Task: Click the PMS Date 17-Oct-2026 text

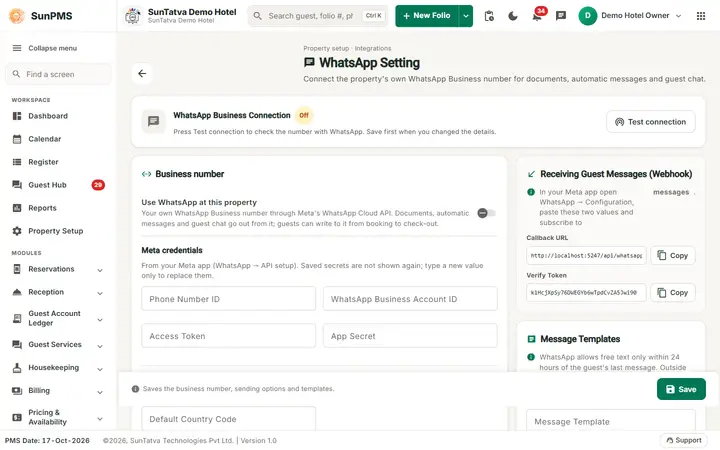Action: click(47, 440)
